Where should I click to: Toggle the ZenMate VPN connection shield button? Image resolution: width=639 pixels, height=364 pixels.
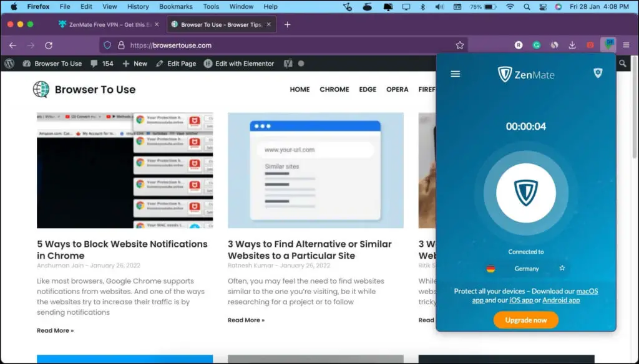525,193
